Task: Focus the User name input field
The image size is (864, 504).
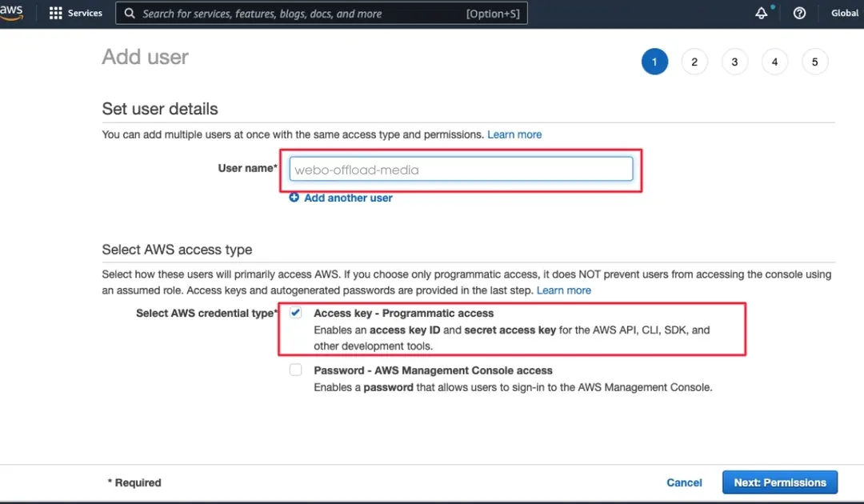Action: coord(461,170)
